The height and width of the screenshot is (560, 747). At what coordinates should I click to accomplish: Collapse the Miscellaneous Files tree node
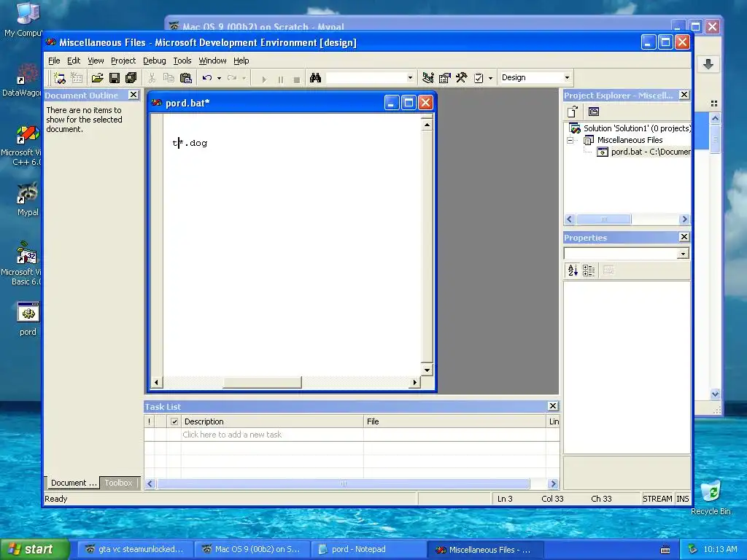[570, 141]
